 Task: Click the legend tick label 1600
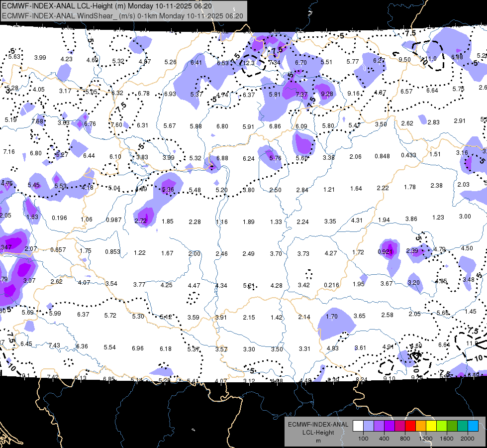point(447,439)
